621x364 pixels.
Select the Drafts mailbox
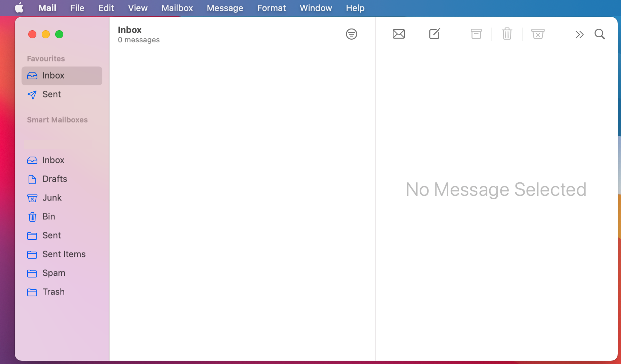(55, 179)
